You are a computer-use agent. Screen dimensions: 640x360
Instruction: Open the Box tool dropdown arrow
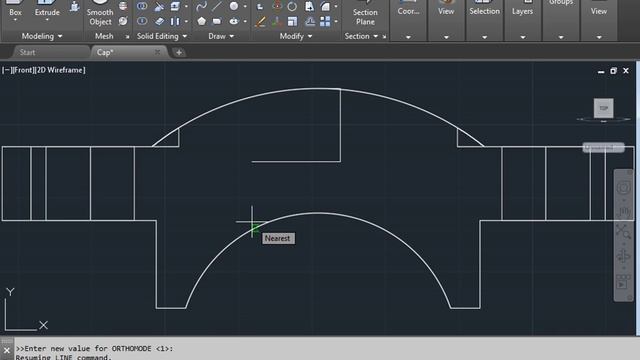(15, 20)
